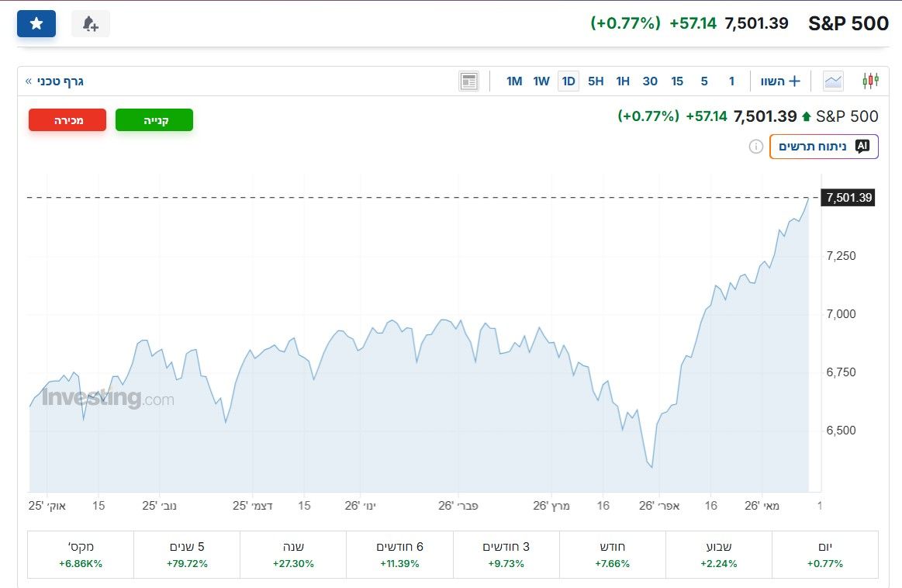Click the 6,500 axis label

tap(841, 431)
